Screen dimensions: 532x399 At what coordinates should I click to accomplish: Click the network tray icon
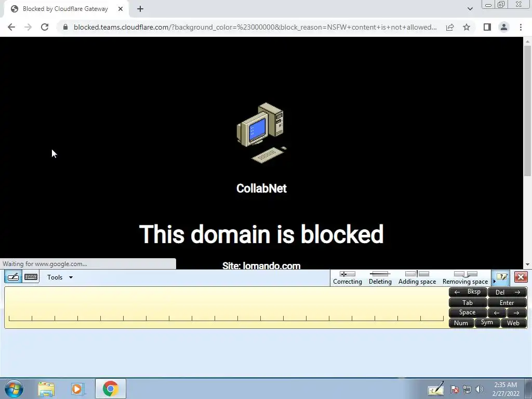tap(467, 389)
